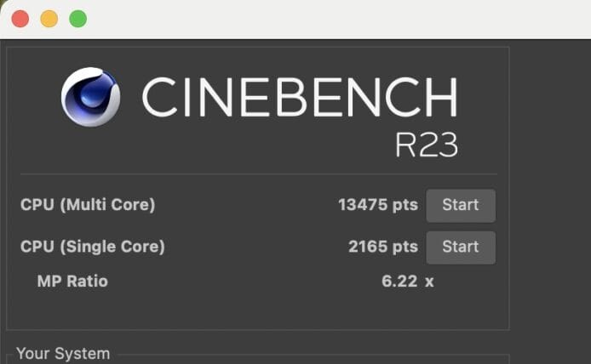Start the CPU Multi Core benchmark
This screenshot has height=364, width=591.
(x=460, y=205)
